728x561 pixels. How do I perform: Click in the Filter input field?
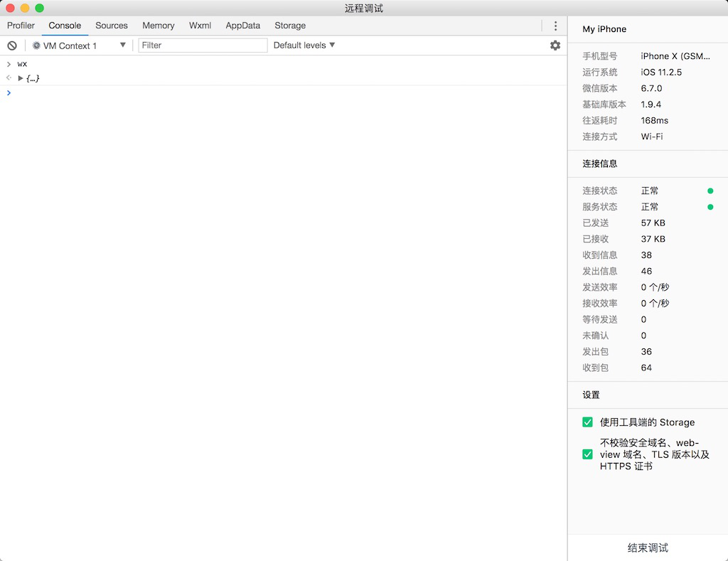pos(203,46)
